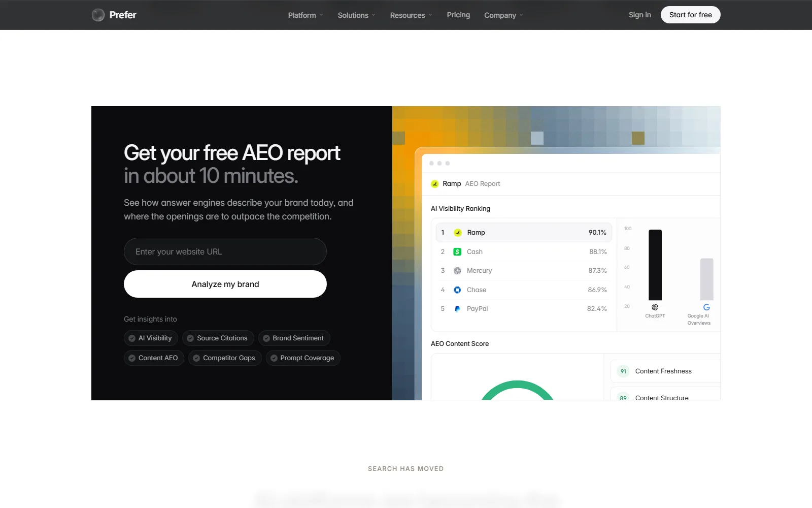The image size is (812, 508).
Task: Click the Prefer brand name text
Action: click(123, 15)
